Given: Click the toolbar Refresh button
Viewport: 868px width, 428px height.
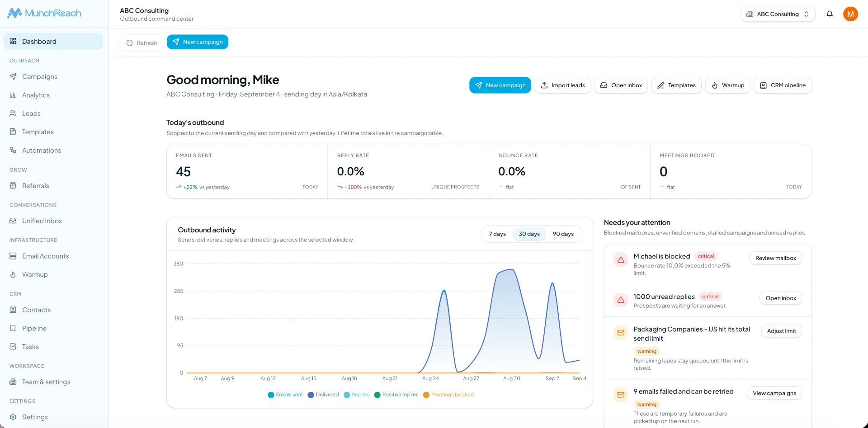Looking at the screenshot, I should (x=142, y=43).
